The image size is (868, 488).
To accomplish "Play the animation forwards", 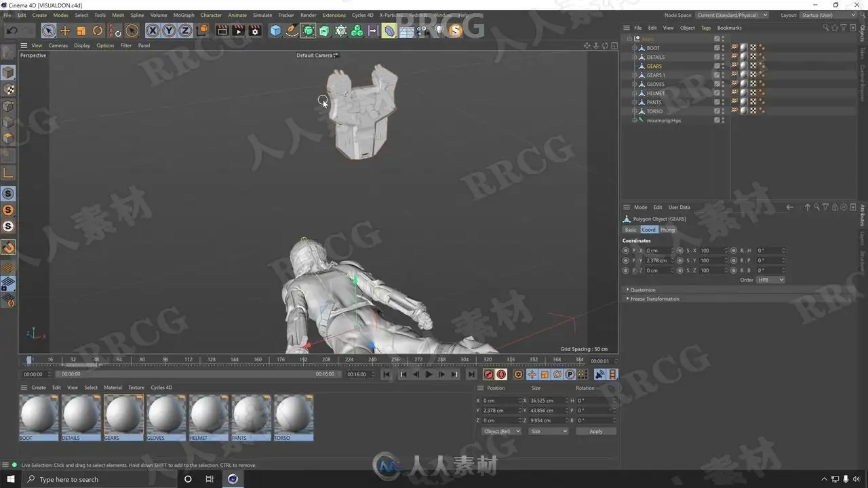I will pyautogui.click(x=429, y=374).
